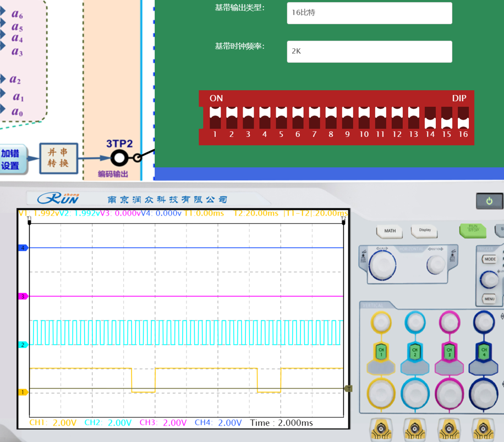Open the 基带输出类型 dropdown showing 16比特

tap(369, 13)
